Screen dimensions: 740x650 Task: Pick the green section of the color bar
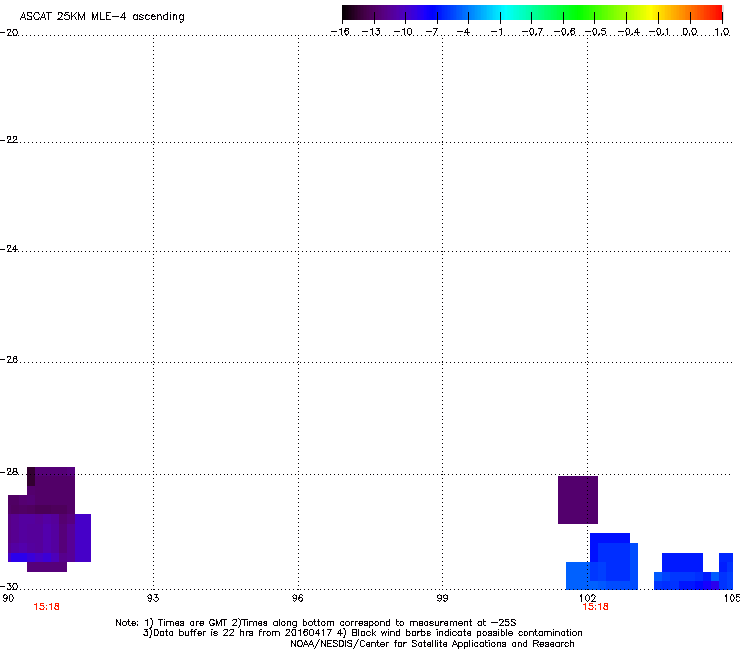578,12
